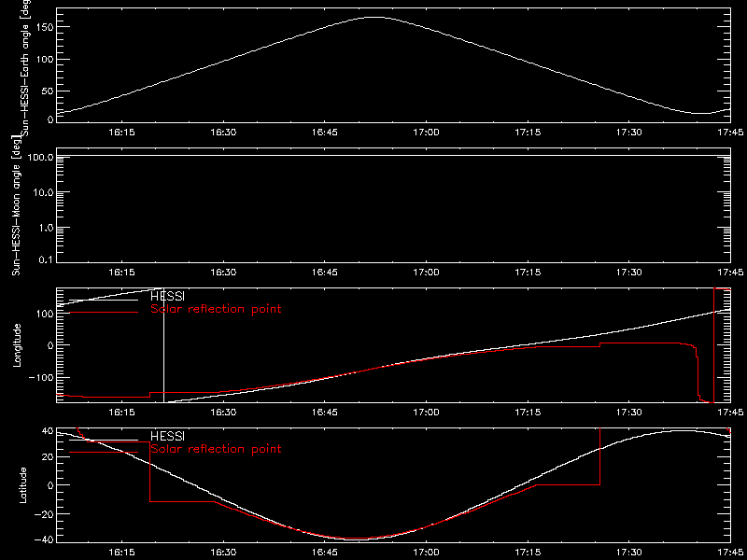This screenshot has width=747, height=560.
Task: Click 17:00 time label under Longitude plot
Action: [427, 412]
